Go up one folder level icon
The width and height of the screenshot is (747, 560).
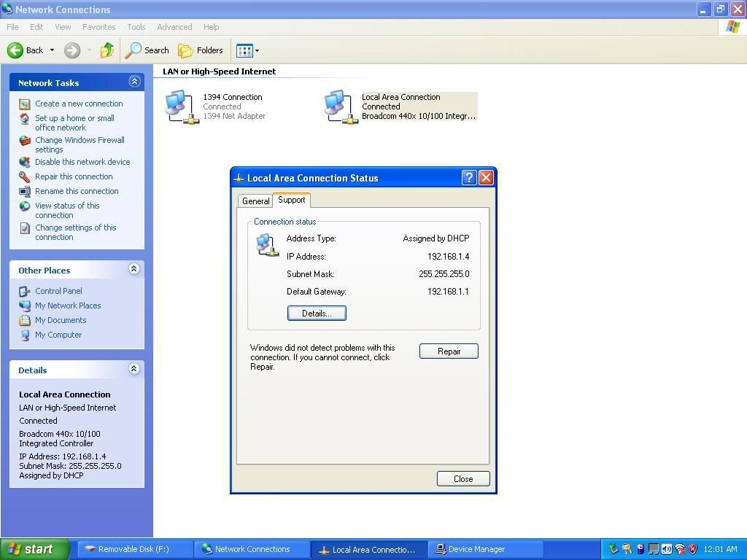(x=107, y=50)
